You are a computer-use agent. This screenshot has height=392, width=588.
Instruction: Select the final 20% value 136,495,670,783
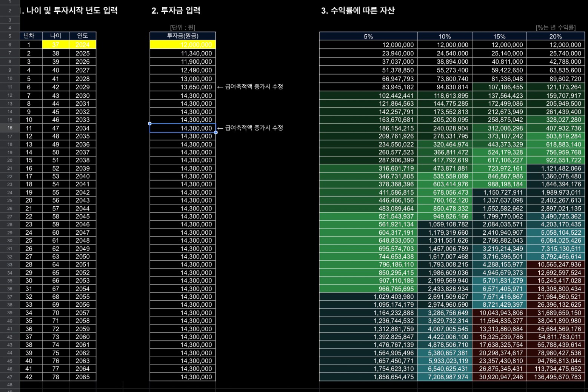(x=556, y=377)
